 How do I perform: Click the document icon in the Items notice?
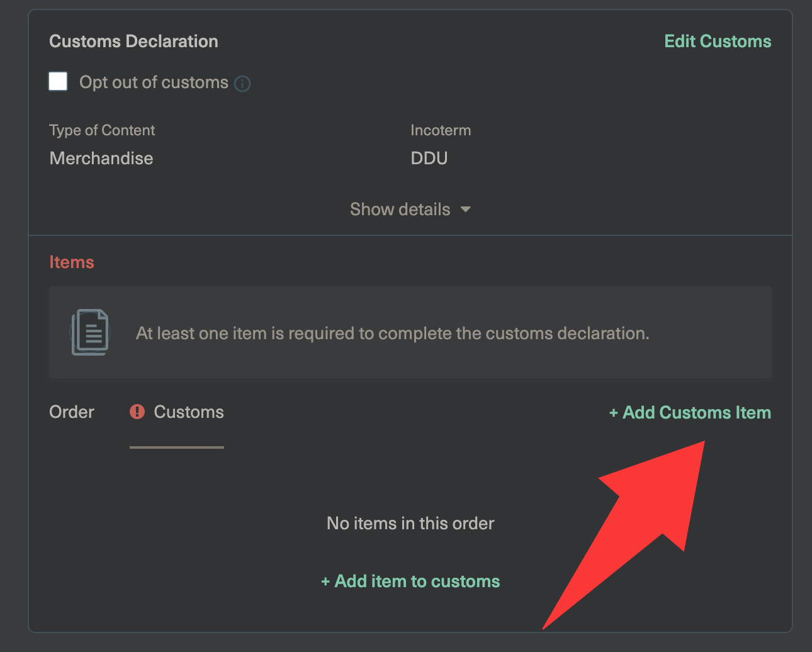(90, 332)
